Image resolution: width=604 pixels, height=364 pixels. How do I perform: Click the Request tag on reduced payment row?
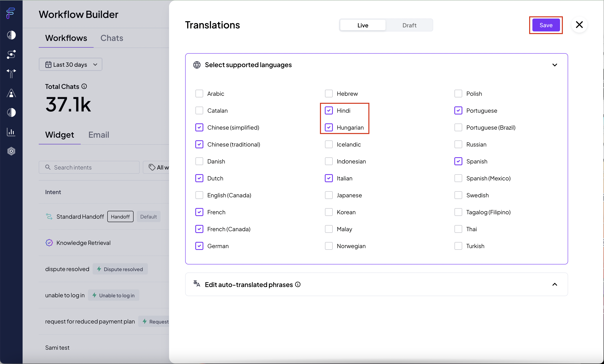pos(154,321)
